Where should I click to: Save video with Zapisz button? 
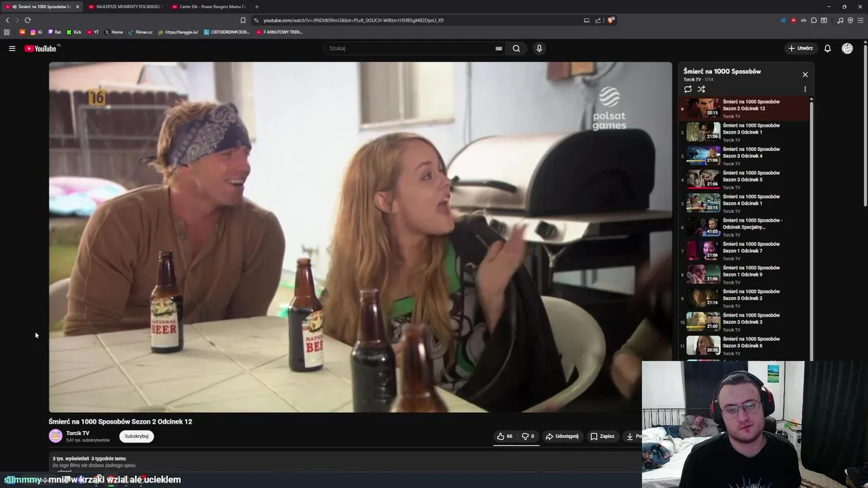602,436
